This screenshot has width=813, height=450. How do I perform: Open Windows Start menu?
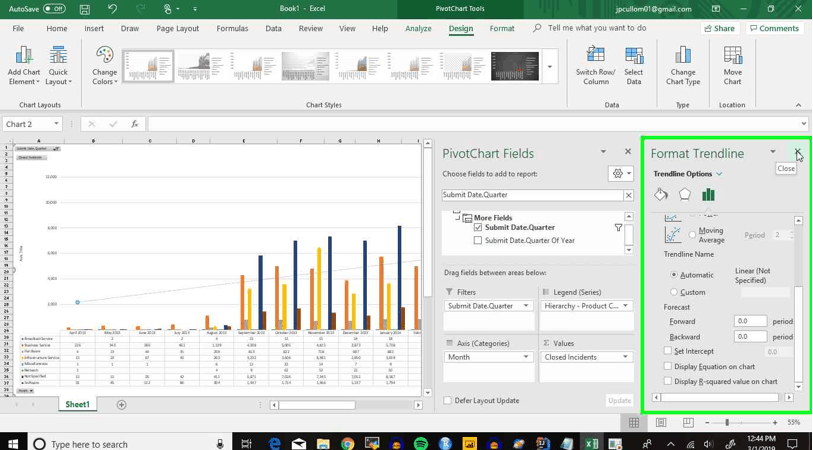(x=13, y=443)
